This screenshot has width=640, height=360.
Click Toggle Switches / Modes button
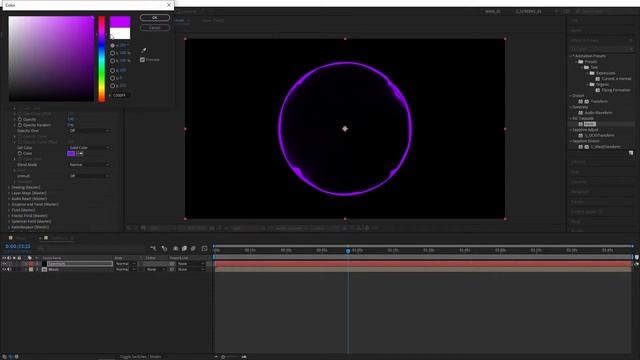(140, 357)
